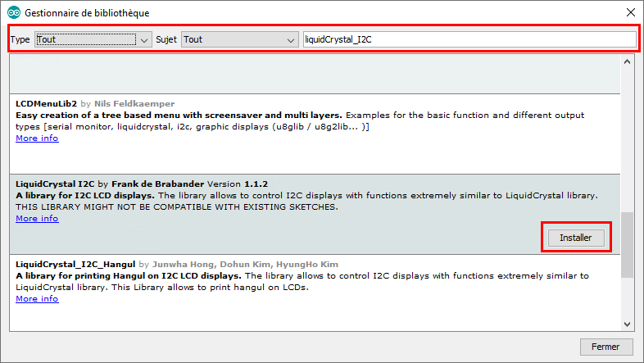The image size is (644, 363).
Task: Select the LiquidCrystal_I2C_Hangul library entry
Action: [x=315, y=293]
